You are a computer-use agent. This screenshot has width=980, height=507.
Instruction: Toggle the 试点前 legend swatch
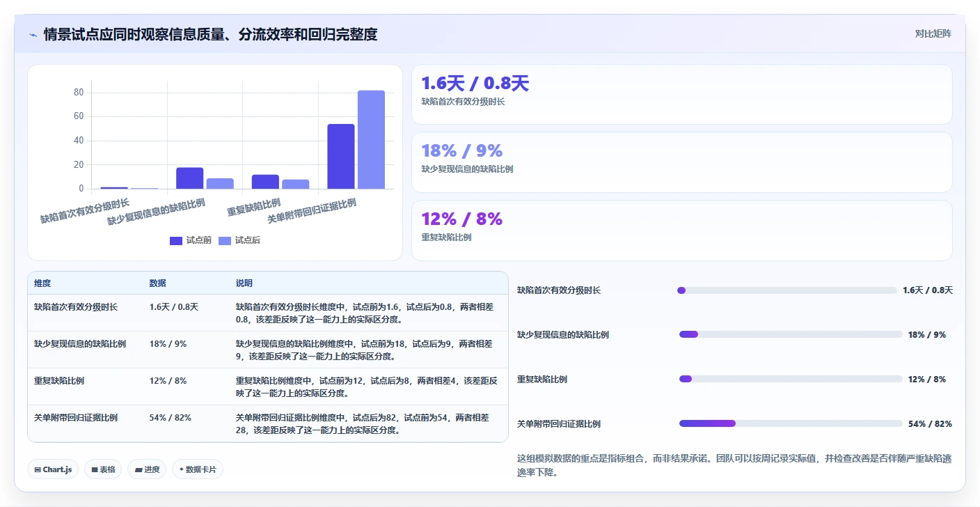(176, 240)
